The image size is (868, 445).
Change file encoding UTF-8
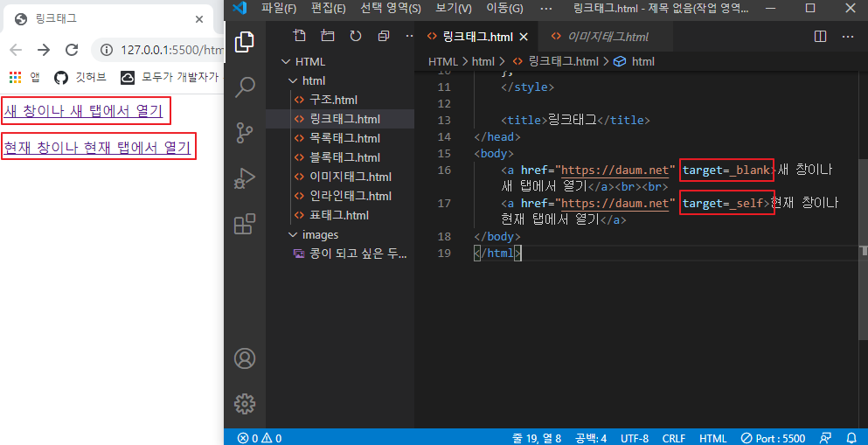click(635, 438)
